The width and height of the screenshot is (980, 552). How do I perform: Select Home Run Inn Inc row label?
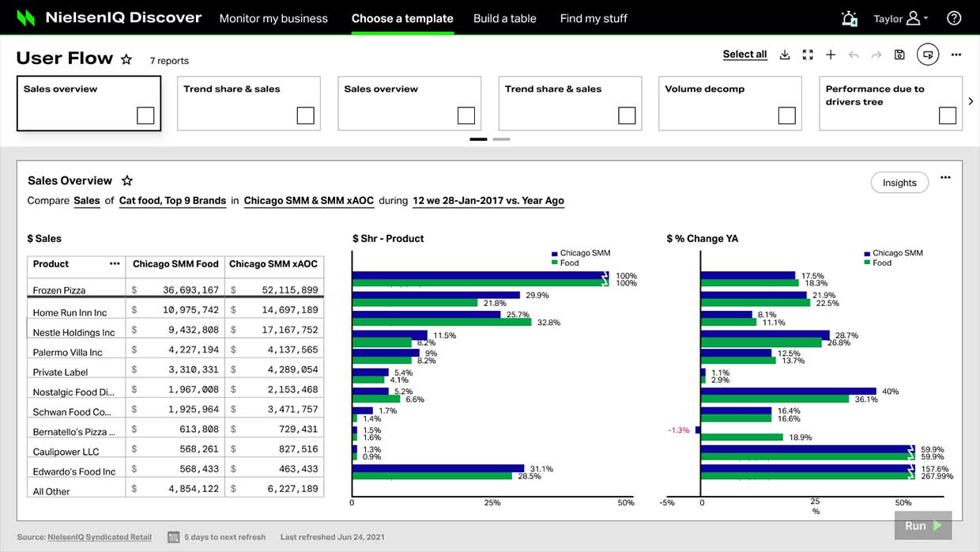[x=70, y=312]
